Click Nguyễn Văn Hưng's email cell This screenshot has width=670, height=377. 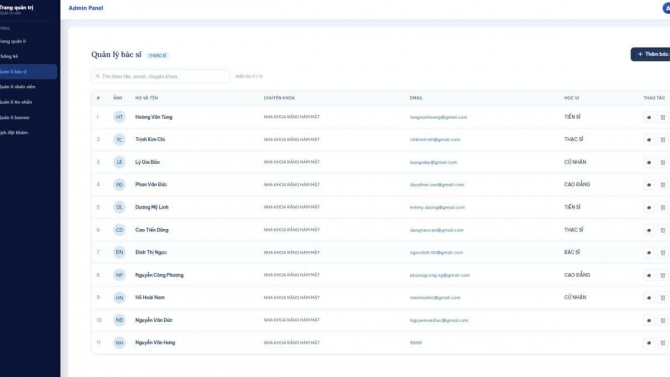click(416, 342)
